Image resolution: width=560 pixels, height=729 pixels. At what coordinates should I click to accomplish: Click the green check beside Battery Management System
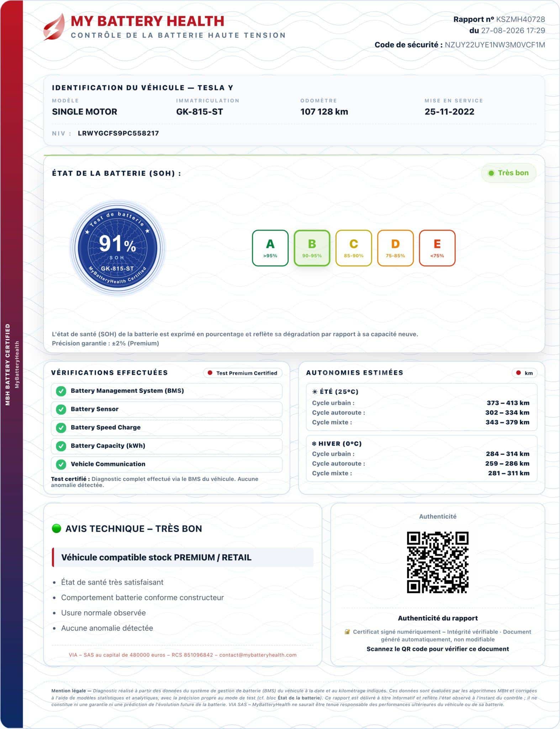pyautogui.click(x=61, y=391)
